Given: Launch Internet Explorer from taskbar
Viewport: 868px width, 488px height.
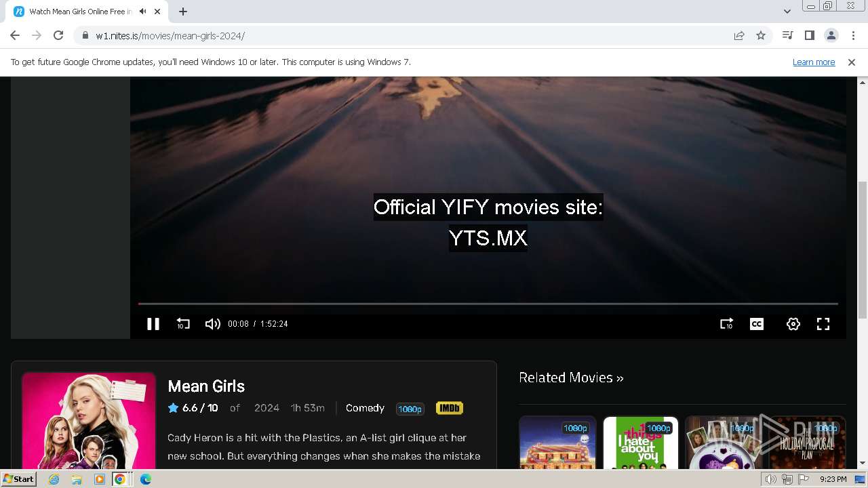Looking at the screenshot, I should (x=54, y=479).
